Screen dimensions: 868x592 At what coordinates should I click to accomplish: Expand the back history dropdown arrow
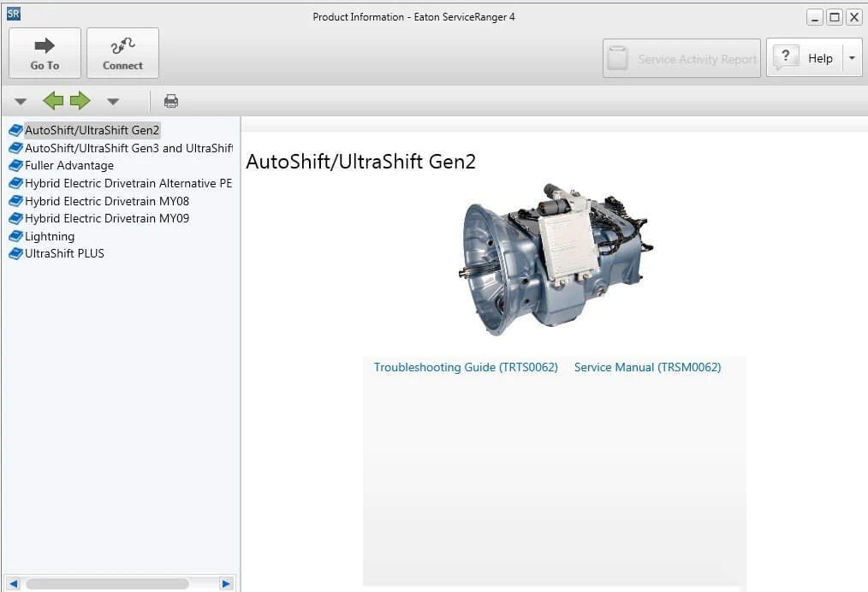tap(21, 102)
